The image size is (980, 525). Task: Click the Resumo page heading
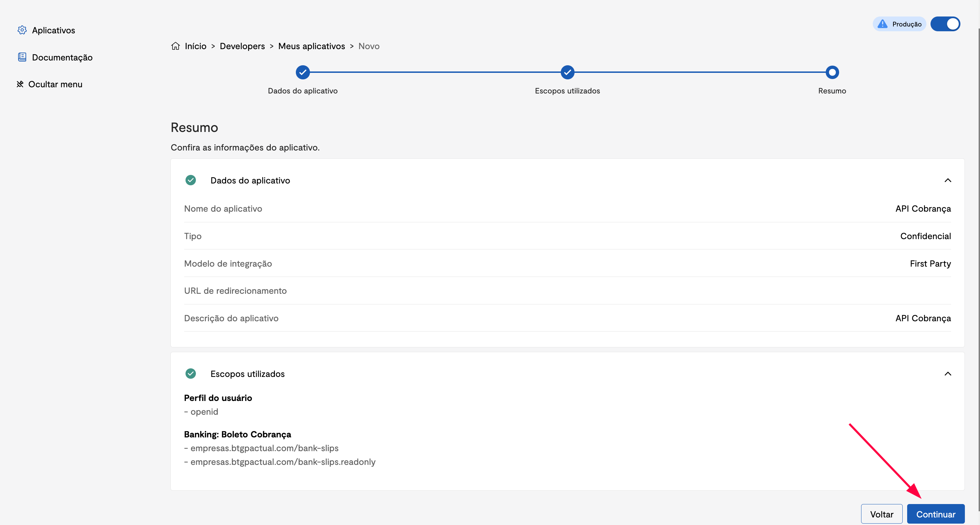(194, 127)
